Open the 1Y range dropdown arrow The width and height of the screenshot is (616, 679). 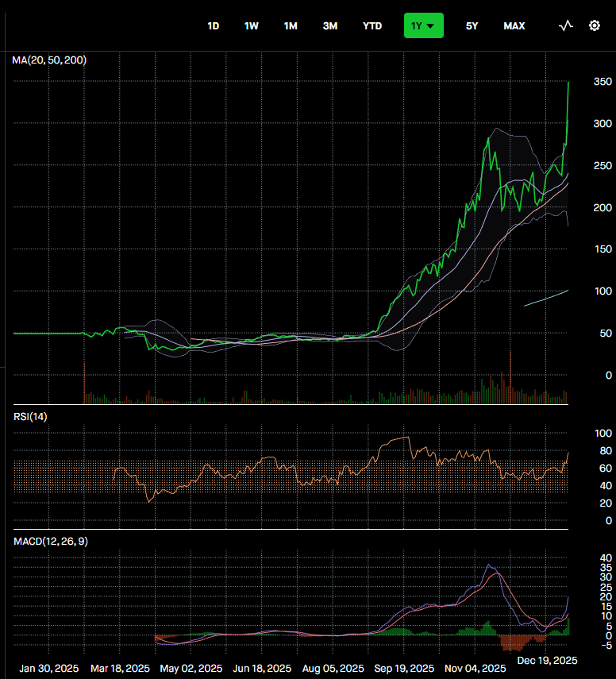point(430,26)
